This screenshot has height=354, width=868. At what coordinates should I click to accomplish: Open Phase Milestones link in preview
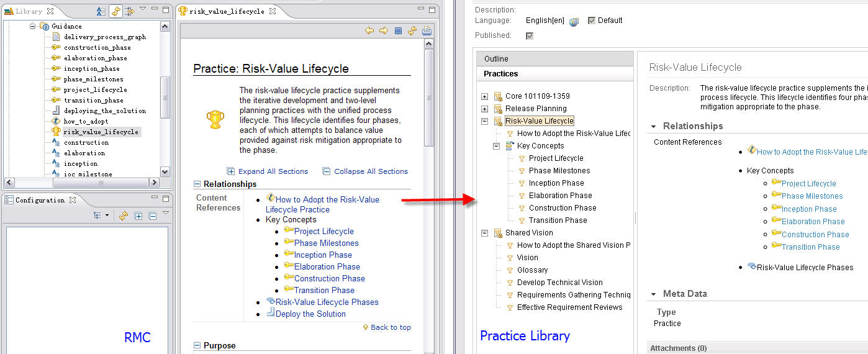[x=327, y=243]
